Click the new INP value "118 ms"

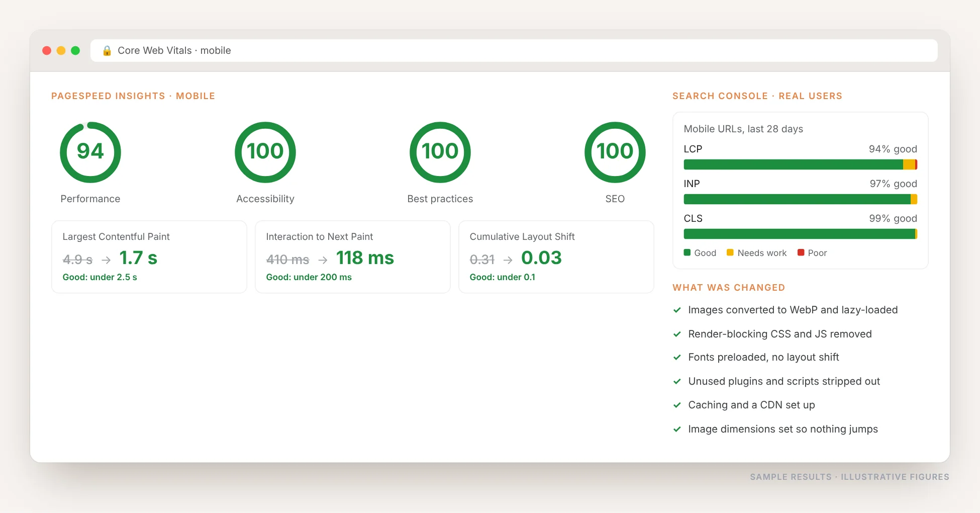tap(365, 258)
